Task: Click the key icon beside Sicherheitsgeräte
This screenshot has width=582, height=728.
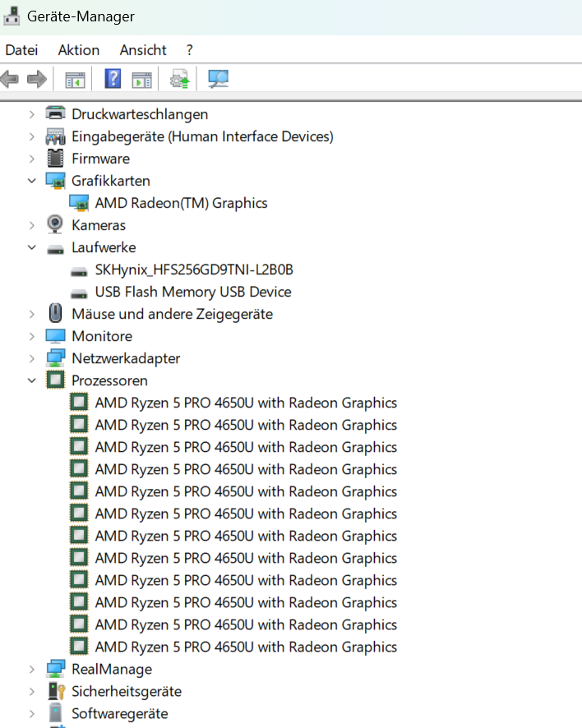Action: point(56,691)
